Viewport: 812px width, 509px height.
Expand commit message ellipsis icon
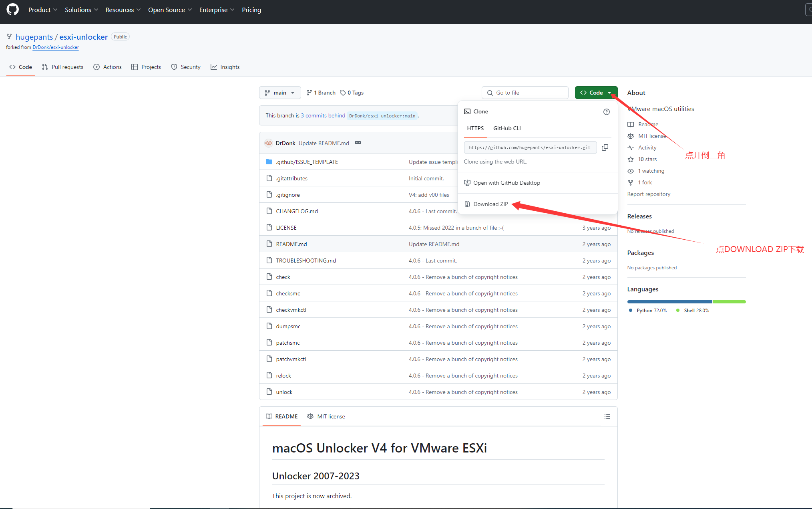[358, 143]
